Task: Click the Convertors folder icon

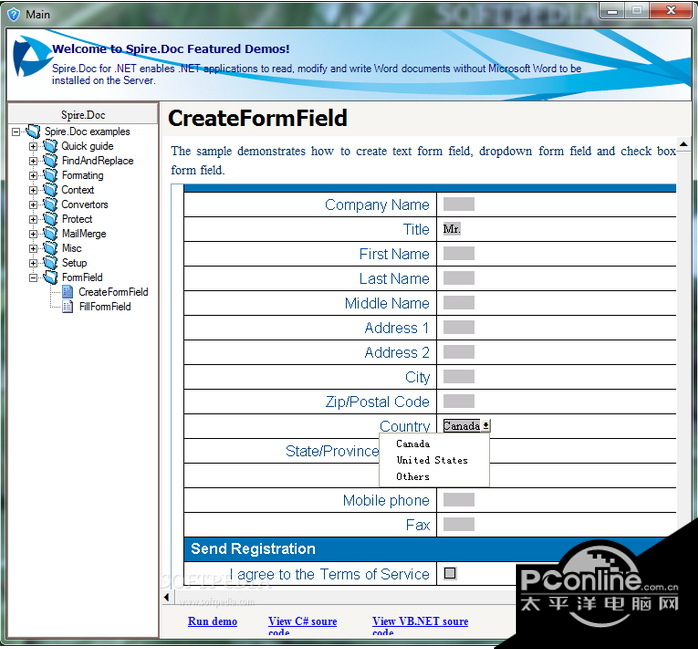Action: point(50,204)
